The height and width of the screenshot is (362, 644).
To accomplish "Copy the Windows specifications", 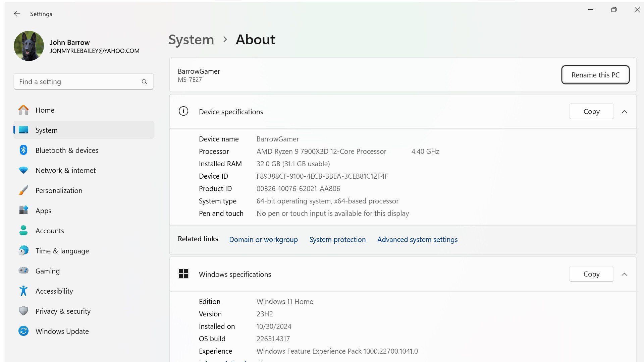I will 591,274.
